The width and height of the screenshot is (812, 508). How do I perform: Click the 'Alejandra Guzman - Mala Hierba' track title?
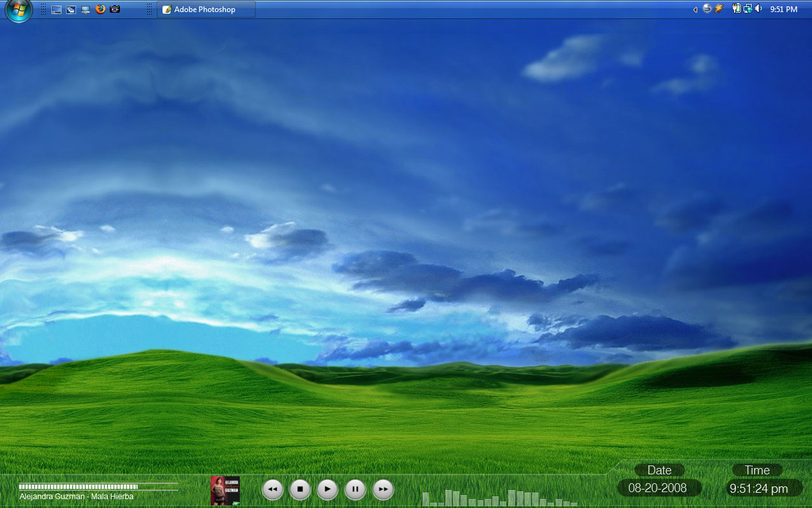coord(77,497)
